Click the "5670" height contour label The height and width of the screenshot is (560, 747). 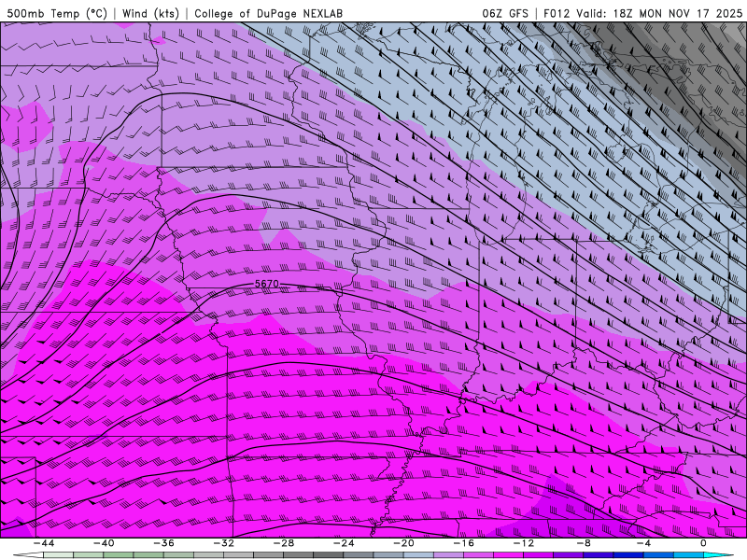tap(267, 284)
